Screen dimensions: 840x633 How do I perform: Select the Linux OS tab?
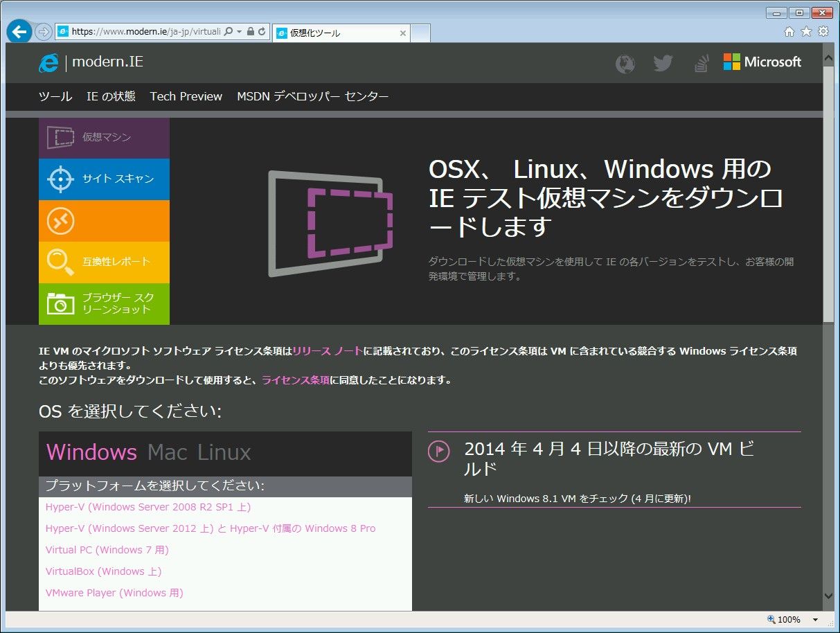(224, 452)
